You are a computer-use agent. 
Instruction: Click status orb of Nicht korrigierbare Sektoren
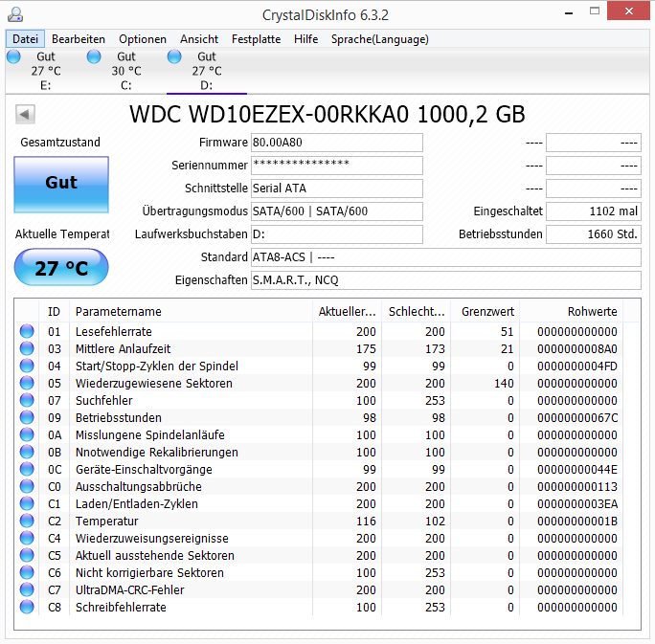27,572
